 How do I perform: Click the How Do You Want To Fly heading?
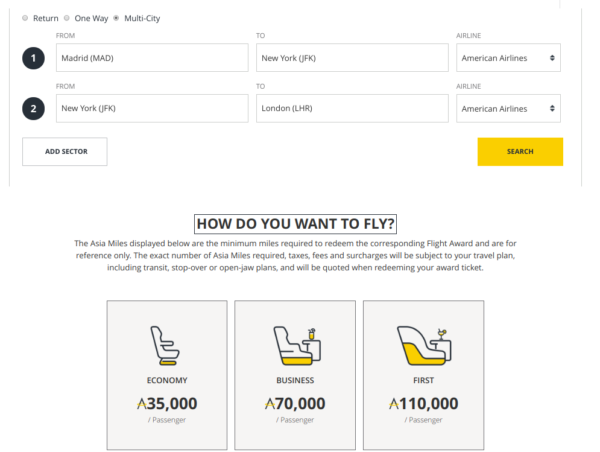point(296,223)
